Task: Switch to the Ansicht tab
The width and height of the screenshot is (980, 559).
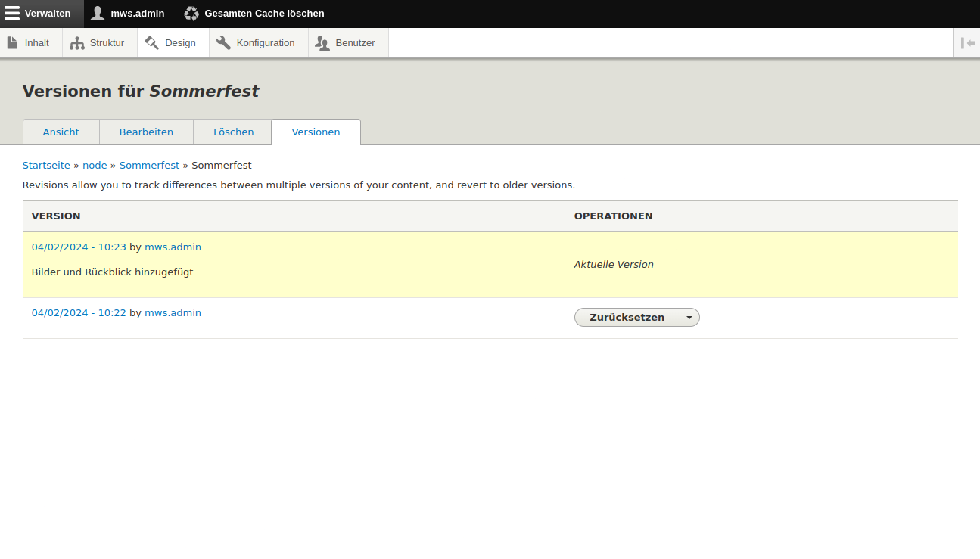Action: coord(61,132)
